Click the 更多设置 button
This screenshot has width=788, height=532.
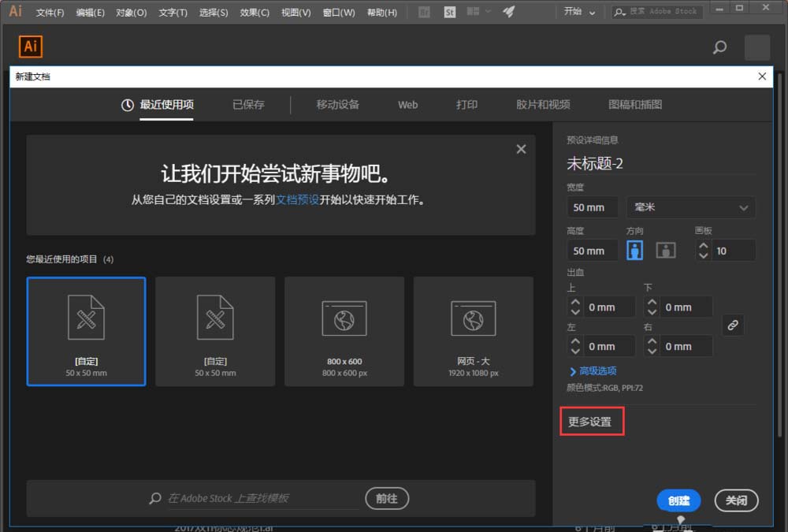pos(592,422)
